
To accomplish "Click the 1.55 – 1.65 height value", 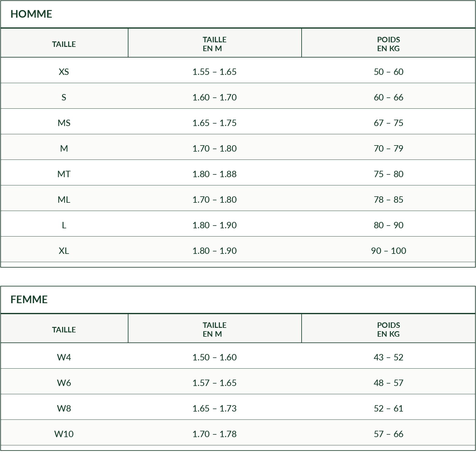I will (x=215, y=72).
